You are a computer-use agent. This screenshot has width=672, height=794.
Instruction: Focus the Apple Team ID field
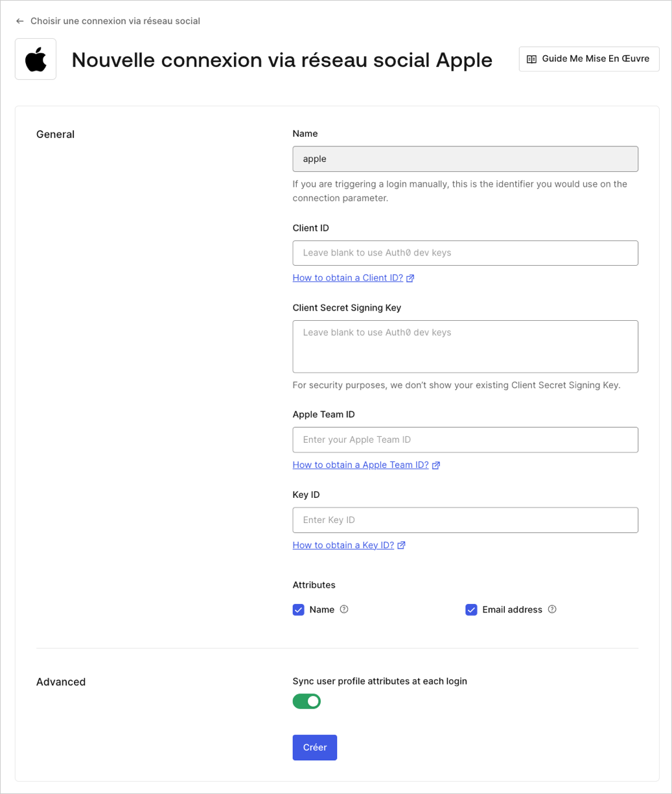pos(465,440)
